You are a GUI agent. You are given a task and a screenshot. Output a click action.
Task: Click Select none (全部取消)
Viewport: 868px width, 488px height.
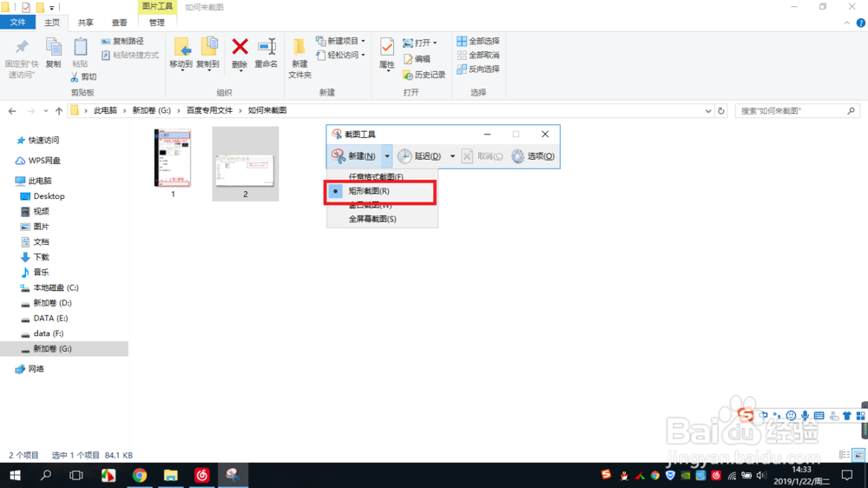click(477, 55)
